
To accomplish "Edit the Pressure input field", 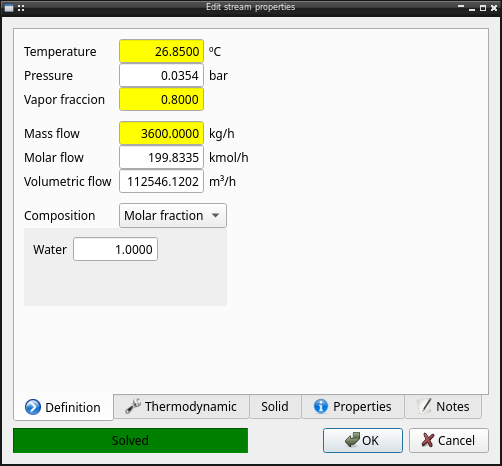I will [161, 75].
